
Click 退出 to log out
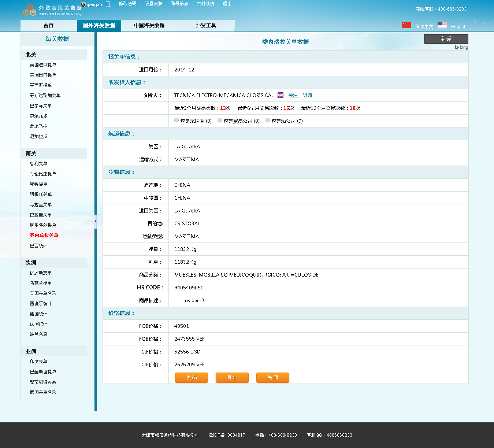pos(227,4)
